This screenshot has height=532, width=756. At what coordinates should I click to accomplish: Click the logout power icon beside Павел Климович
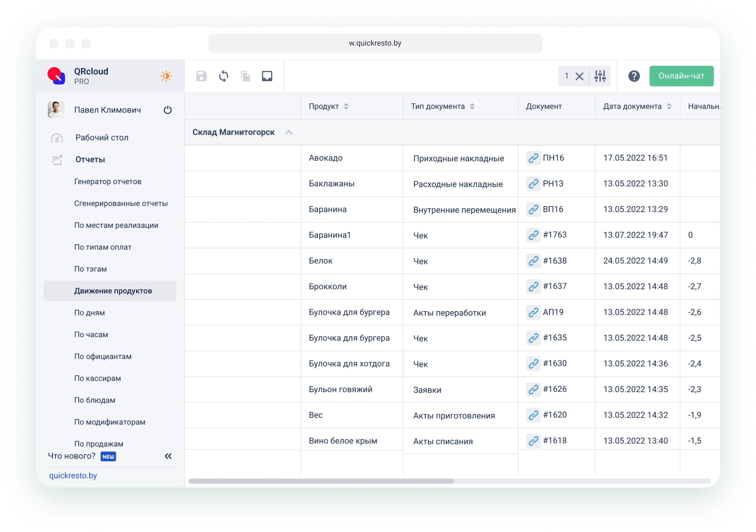(168, 110)
